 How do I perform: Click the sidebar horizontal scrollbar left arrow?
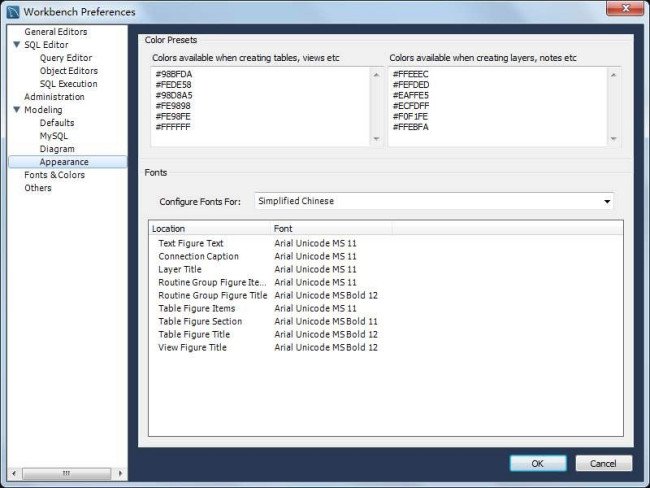[x=14, y=473]
